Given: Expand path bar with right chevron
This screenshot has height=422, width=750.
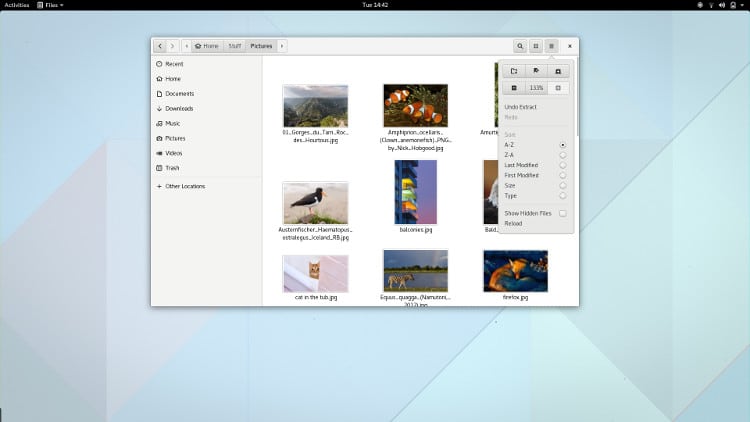Looking at the screenshot, I should [282, 46].
